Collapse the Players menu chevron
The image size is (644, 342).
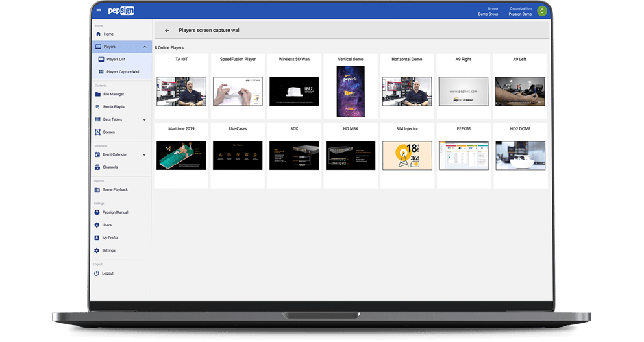pyautogui.click(x=145, y=47)
